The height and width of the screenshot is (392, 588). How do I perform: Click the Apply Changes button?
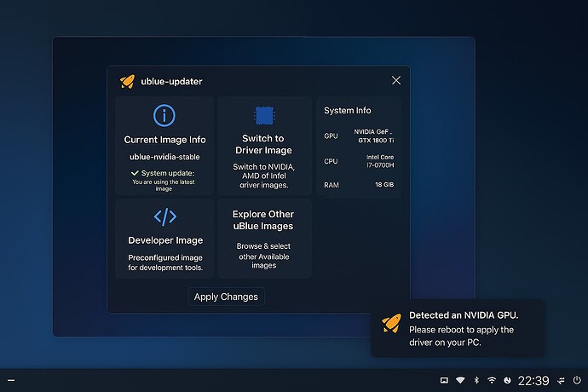226,297
